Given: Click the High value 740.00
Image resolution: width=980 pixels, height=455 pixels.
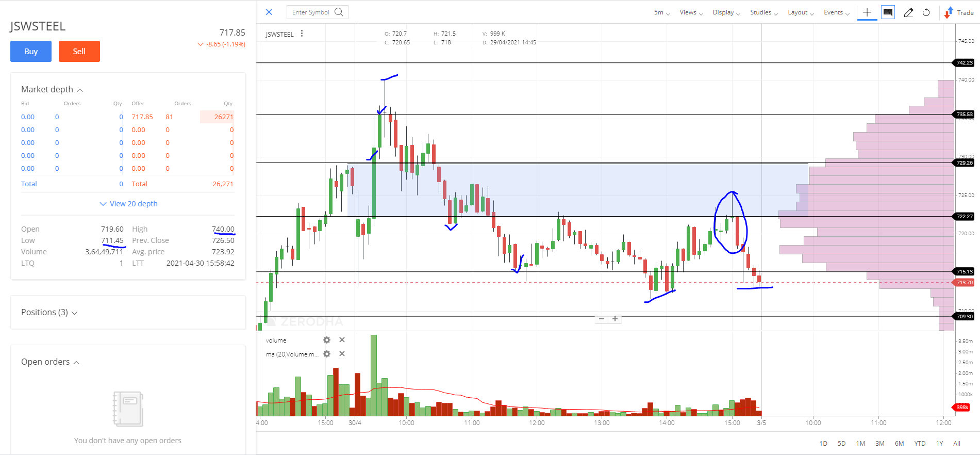Looking at the screenshot, I should (x=223, y=229).
